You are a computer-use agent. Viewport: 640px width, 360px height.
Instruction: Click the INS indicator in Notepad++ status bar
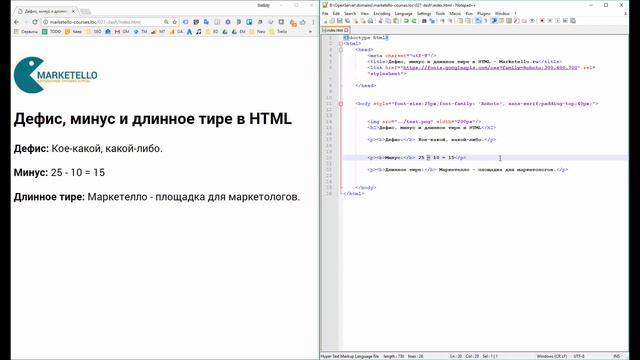pos(617,356)
